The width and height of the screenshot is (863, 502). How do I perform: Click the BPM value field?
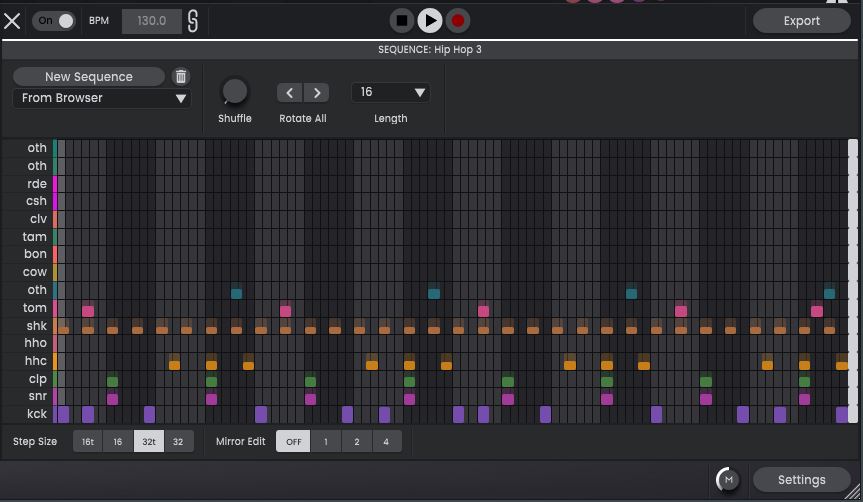point(151,21)
